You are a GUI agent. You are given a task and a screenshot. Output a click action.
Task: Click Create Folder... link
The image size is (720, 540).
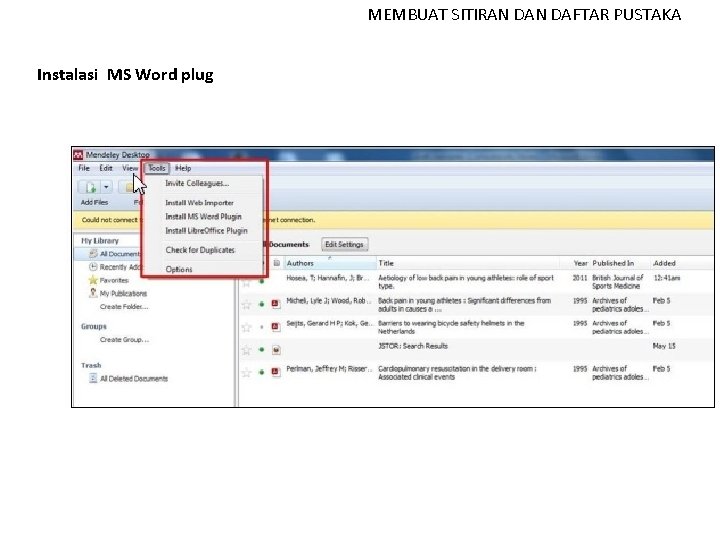(124, 306)
